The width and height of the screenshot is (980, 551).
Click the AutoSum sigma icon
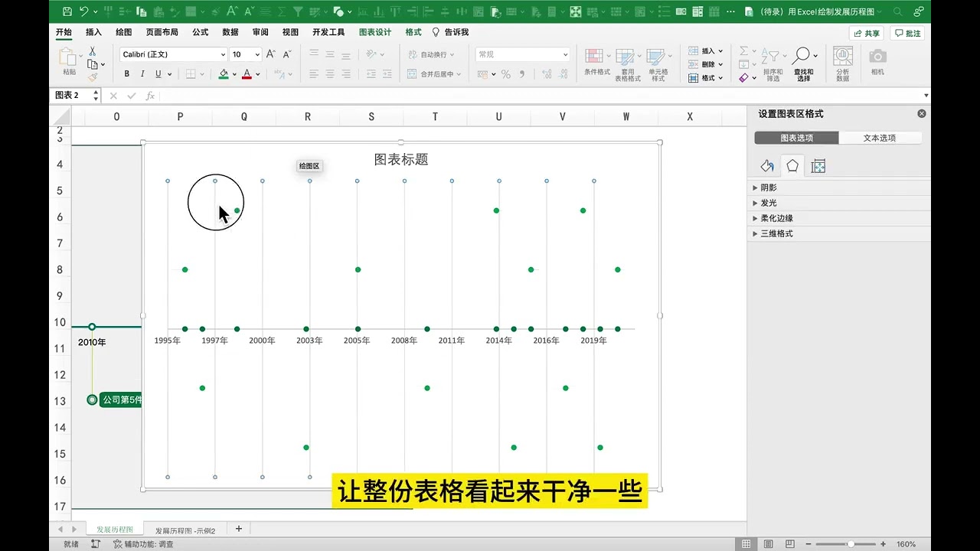click(x=743, y=51)
